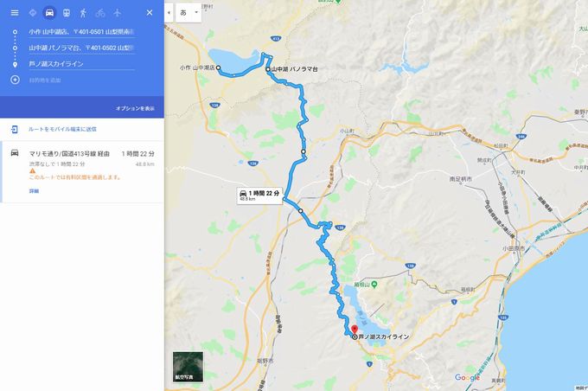
Task: Select the driving car mode
Action: [x=49, y=13]
